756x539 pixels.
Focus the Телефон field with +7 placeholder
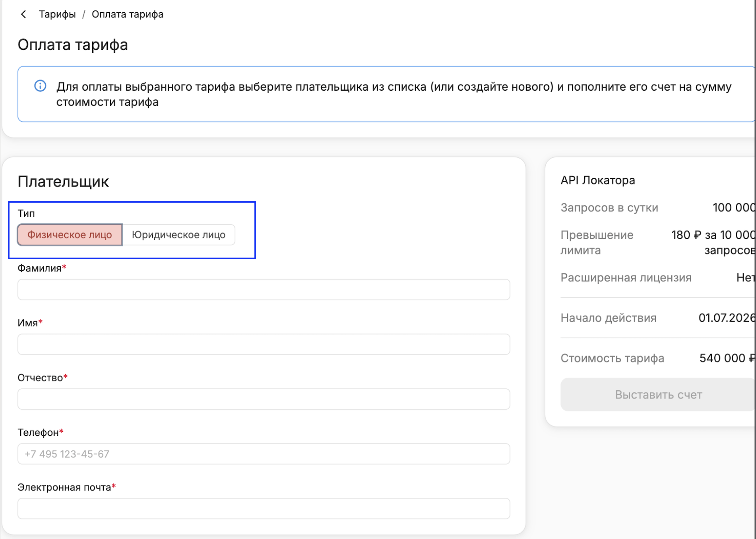(x=264, y=454)
